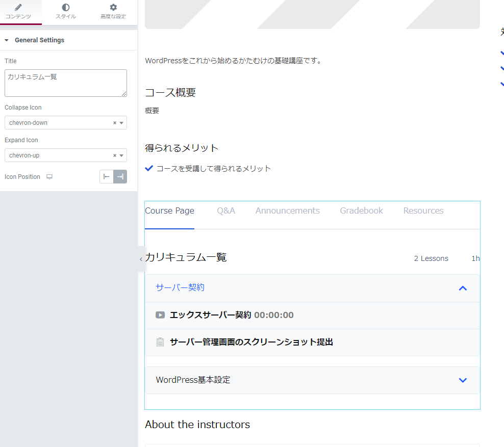The height and width of the screenshot is (447, 504).
Task: Clear the chevron-up Expand Icon selection
Action: coord(115,155)
